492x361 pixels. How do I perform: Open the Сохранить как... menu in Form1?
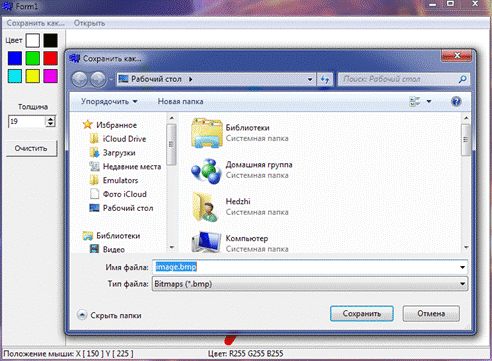(35, 23)
